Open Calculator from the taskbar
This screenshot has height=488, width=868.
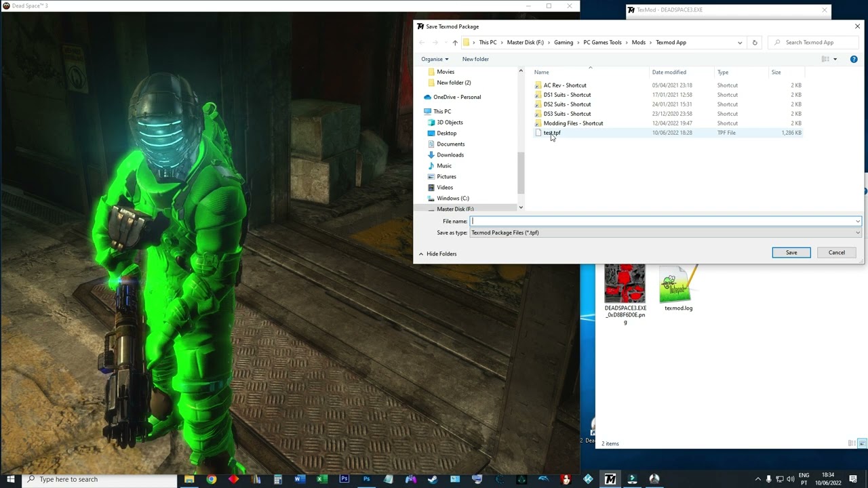[x=278, y=479]
